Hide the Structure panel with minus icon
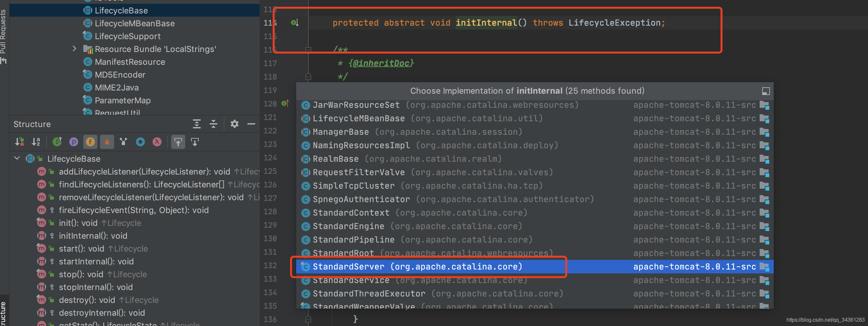Screen dimensions: 868x326 (x=251, y=124)
